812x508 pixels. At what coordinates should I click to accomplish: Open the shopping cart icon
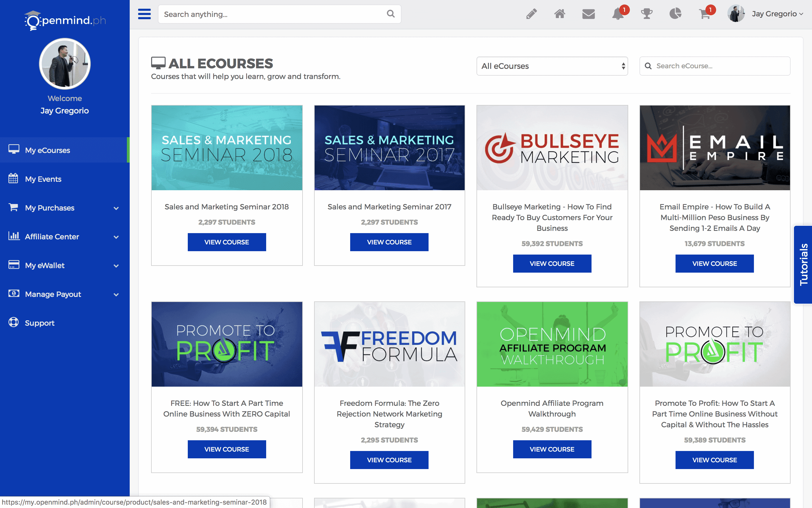pos(705,14)
